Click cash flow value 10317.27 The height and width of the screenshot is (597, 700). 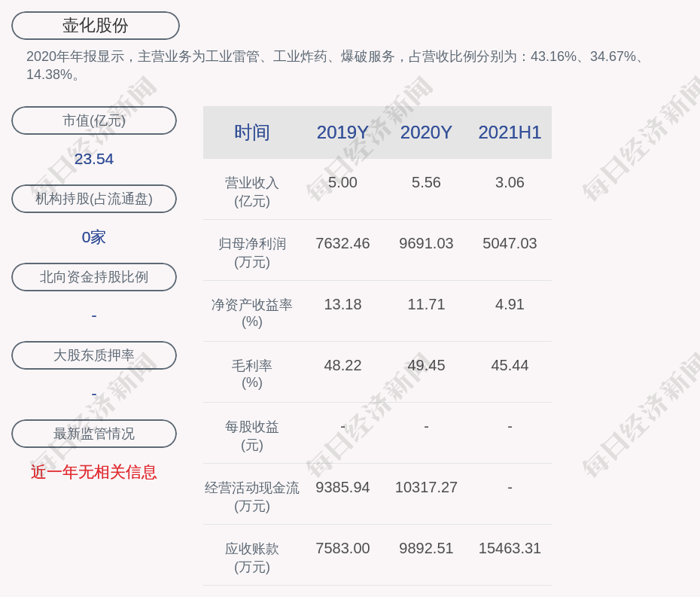tap(426, 487)
